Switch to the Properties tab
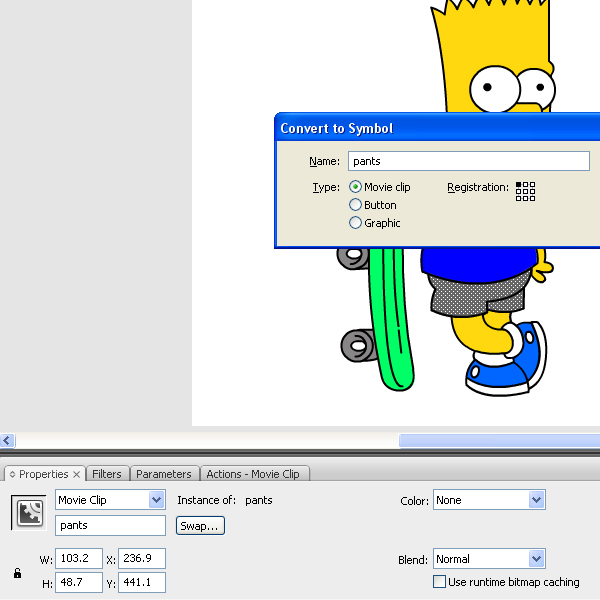The width and height of the screenshot is (600, 600). 44,474
